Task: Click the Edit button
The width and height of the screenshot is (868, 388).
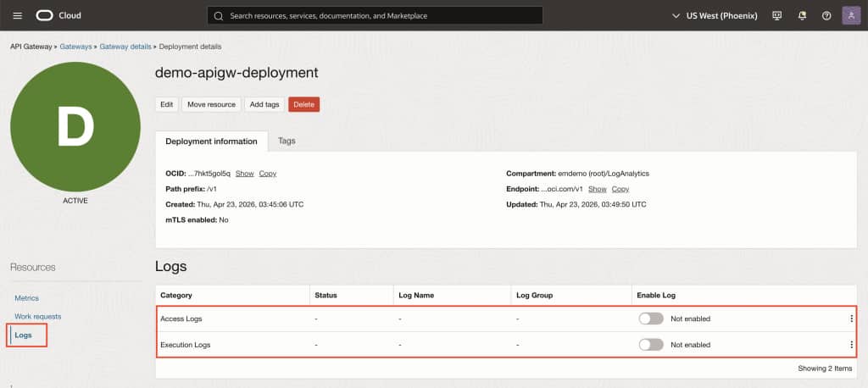Action: point(167,104)
